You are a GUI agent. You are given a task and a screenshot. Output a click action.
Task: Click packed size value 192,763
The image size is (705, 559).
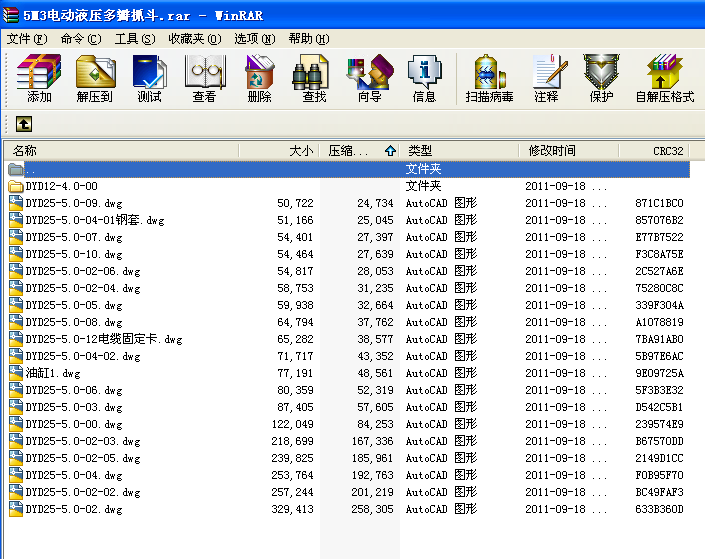(x=372, y=475)
